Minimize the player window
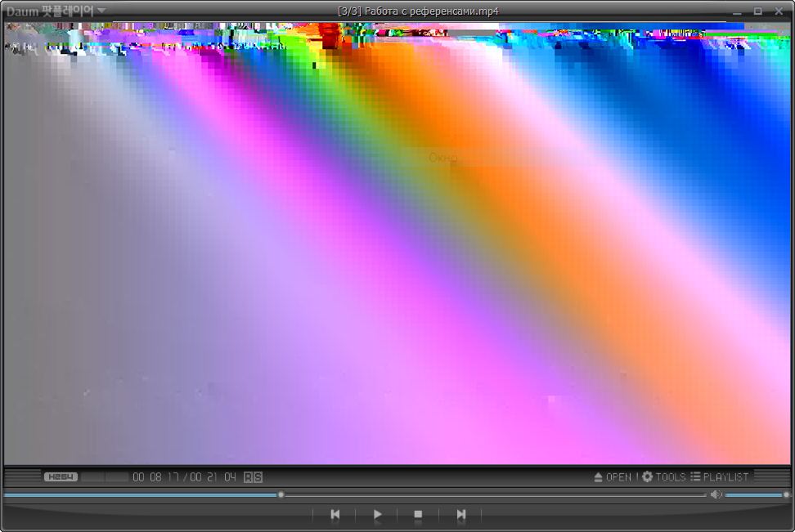Screen dimensions: 795x532 pyautogui.click(x=737, y=11)
